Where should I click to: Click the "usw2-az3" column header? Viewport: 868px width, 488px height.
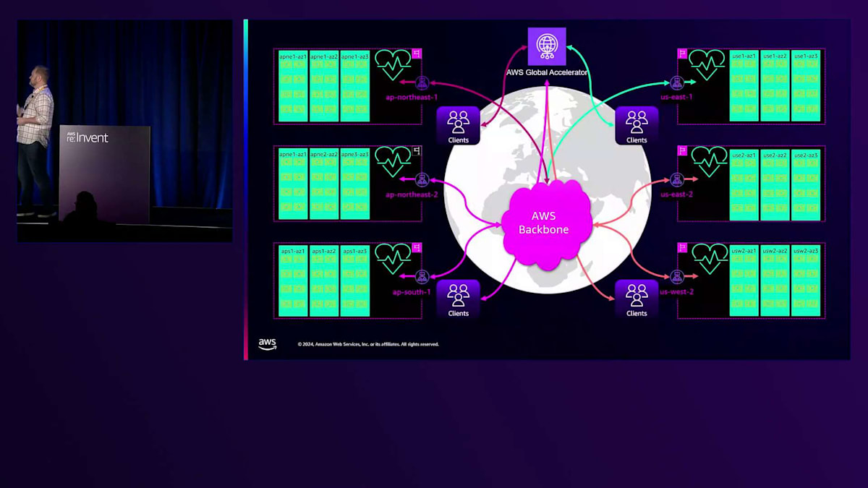pyautogui.click(x=806, y=251)
